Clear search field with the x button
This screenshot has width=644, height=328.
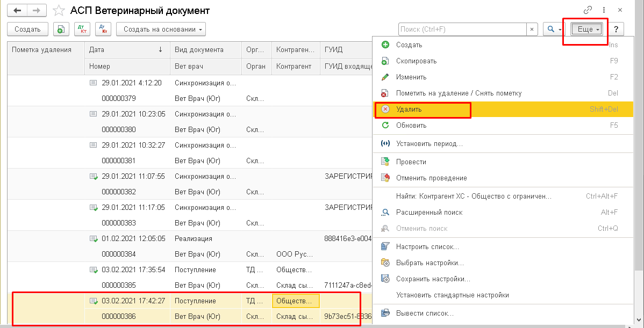532,30
